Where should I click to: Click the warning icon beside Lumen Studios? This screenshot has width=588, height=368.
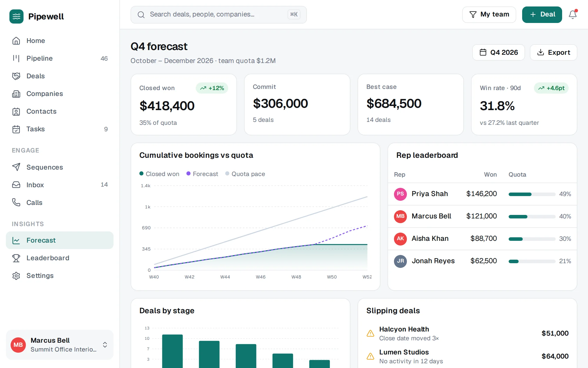[370, 356]
